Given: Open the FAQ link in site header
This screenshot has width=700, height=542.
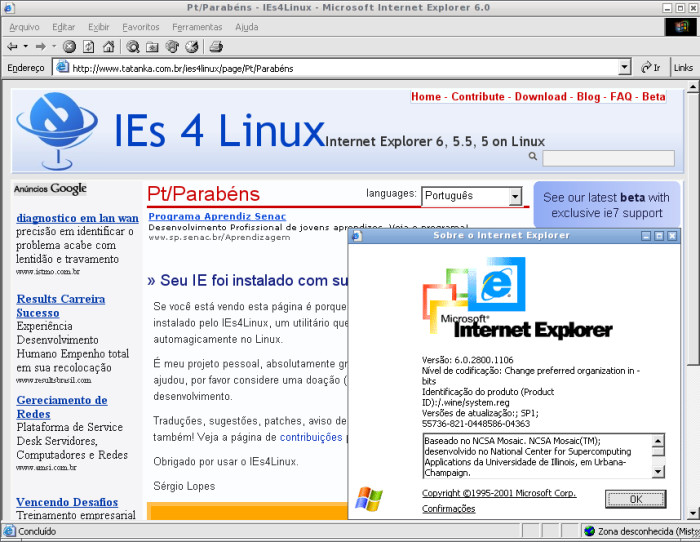Looking at the screenshot, I should pyautogui.click(x=621, y=96).
